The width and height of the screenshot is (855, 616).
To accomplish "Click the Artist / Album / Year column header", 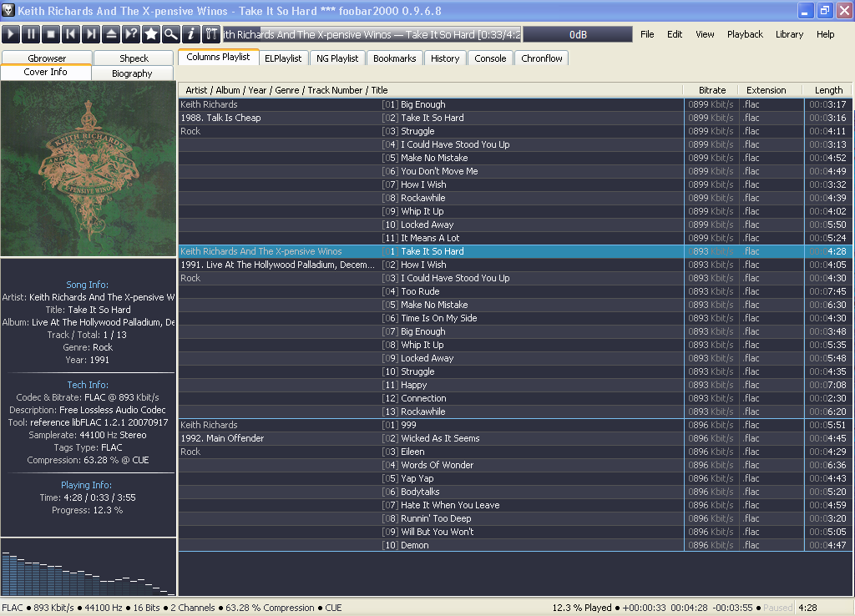I will click(x=431, y=90).
